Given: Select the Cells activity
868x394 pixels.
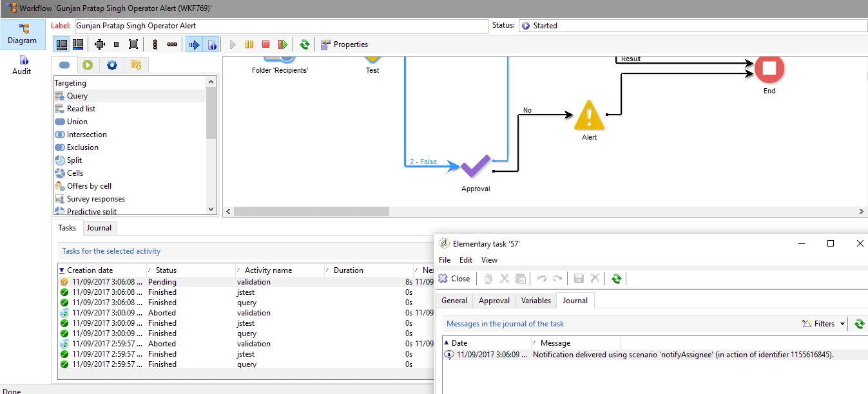Looking at the screenshot, I should (x=129, y=173).
